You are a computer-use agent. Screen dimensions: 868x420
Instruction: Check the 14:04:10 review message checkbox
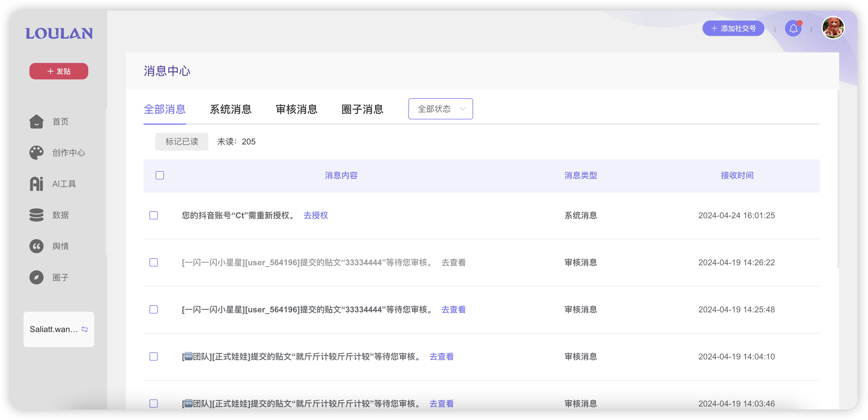click(154, 356)
